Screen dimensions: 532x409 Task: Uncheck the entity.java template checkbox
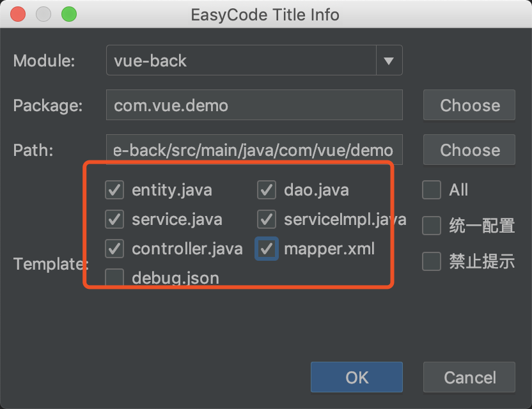tap(114, 190)
